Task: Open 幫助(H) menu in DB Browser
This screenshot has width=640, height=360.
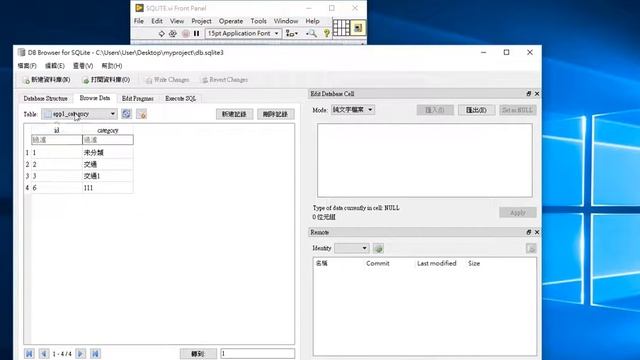Action: tap(112, 66)
